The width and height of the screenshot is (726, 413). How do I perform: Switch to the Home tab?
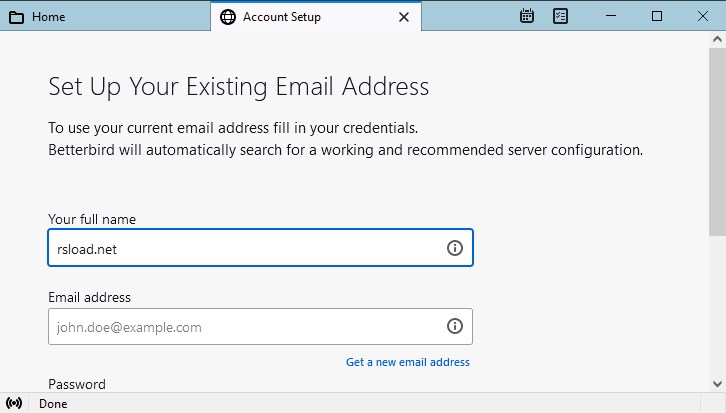point(104,17)
